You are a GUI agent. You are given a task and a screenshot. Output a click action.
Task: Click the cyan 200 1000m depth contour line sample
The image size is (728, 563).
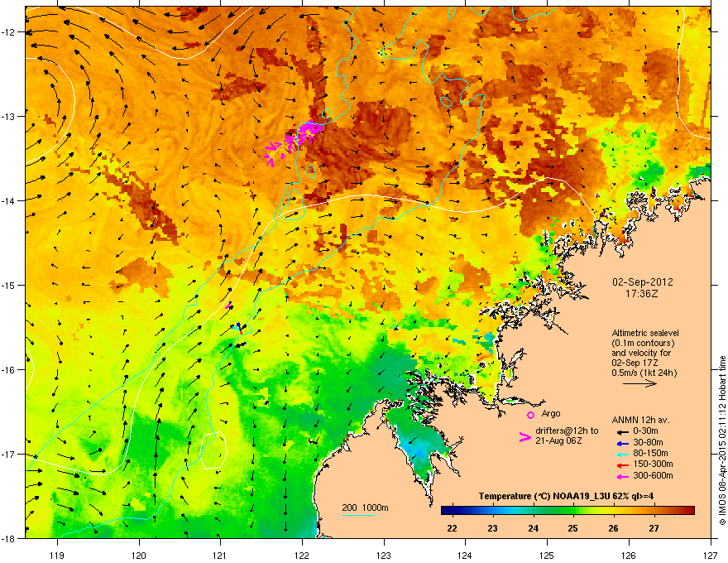point(359,515)
